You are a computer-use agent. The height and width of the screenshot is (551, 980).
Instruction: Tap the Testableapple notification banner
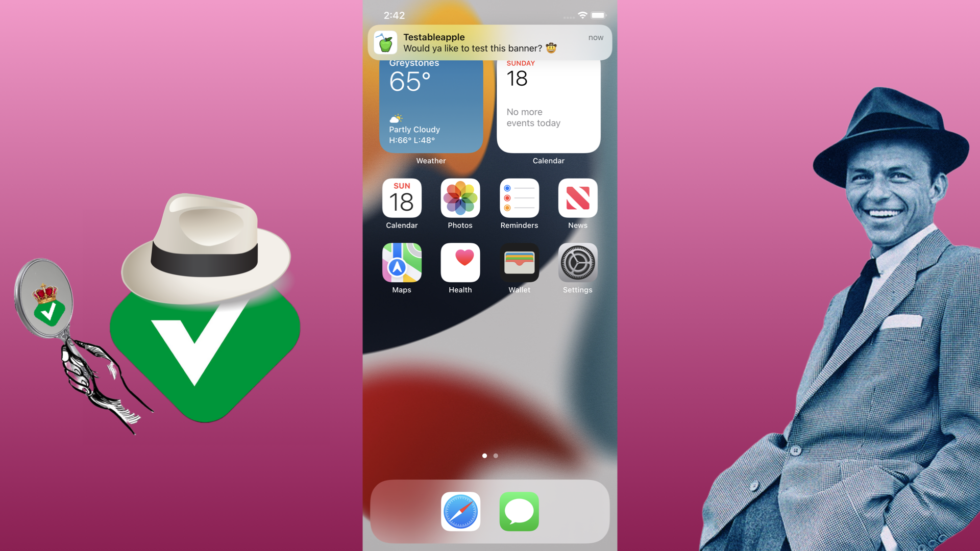490,42
